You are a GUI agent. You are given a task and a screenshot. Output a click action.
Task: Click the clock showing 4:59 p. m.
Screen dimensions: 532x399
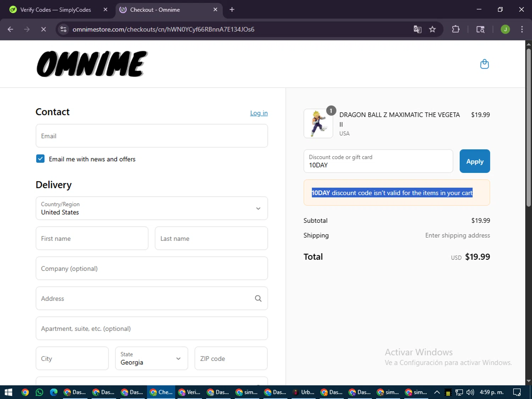tap(492, 392)
